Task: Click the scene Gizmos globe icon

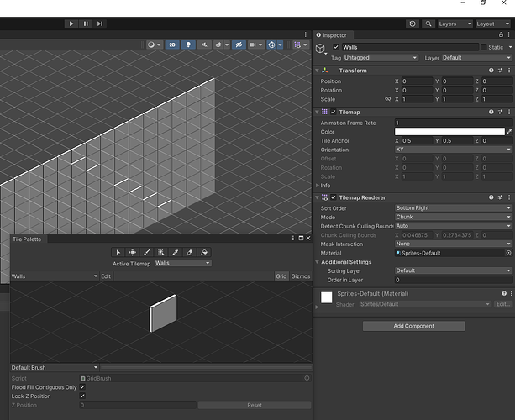Action: 271,45
